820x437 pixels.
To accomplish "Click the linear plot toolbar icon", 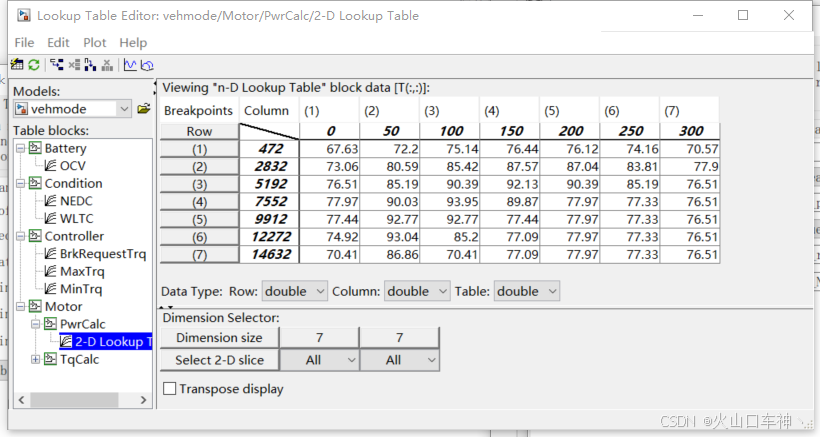I will [130, 64].
